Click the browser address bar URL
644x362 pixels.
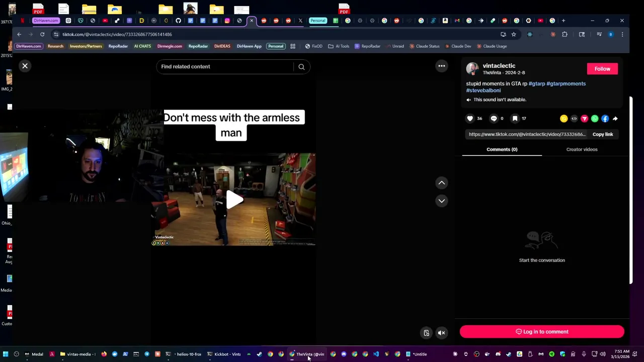[x=117, y=34]
